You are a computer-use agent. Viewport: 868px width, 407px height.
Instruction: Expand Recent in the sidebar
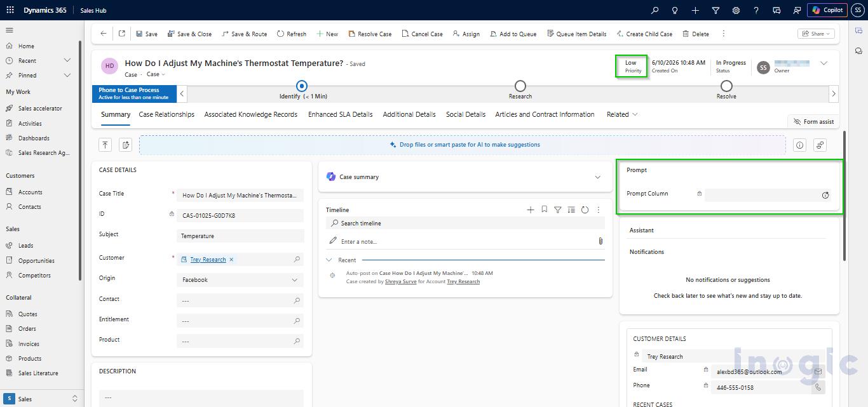[x=67, y=60]
